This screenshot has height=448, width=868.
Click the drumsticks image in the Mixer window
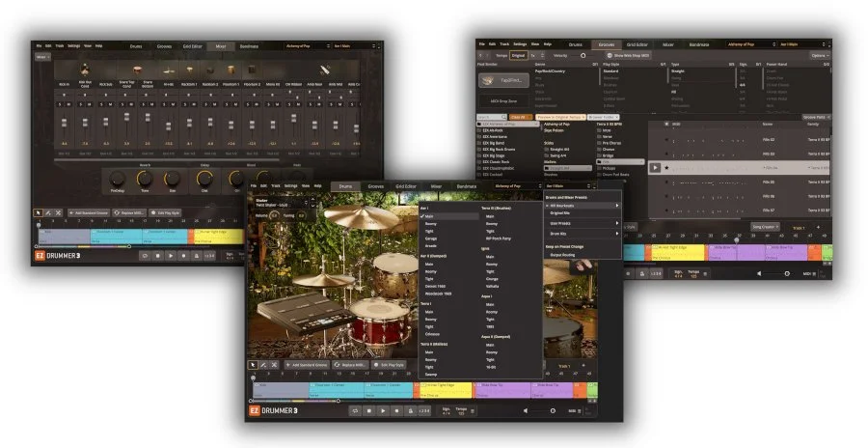coord(325,70)
